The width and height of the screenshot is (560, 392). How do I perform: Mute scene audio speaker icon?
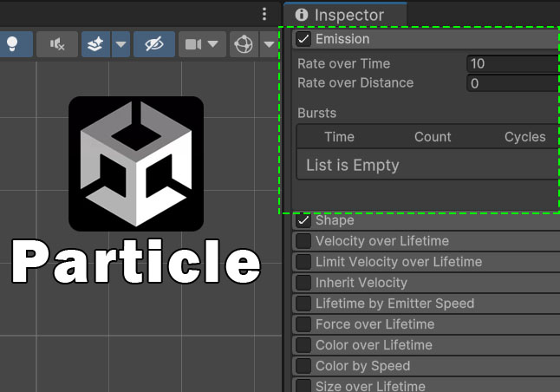(x=56, y=43)
